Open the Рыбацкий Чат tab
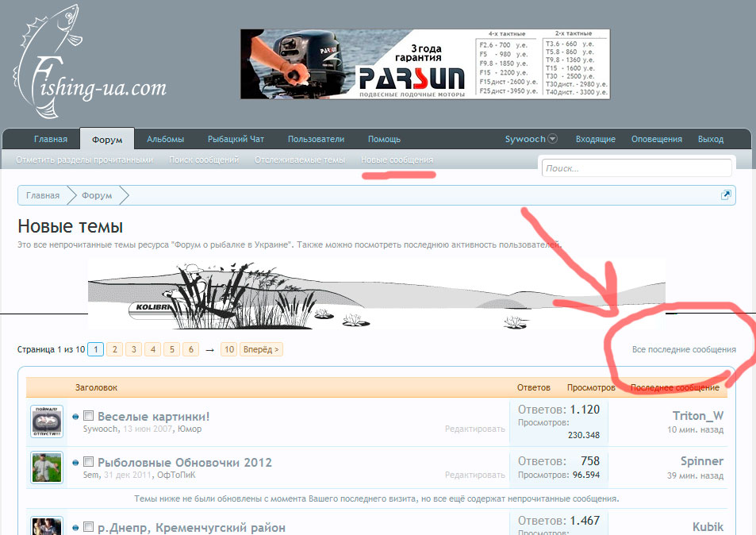Viewport: 756px width, 535px height. [x=236, y=139]
